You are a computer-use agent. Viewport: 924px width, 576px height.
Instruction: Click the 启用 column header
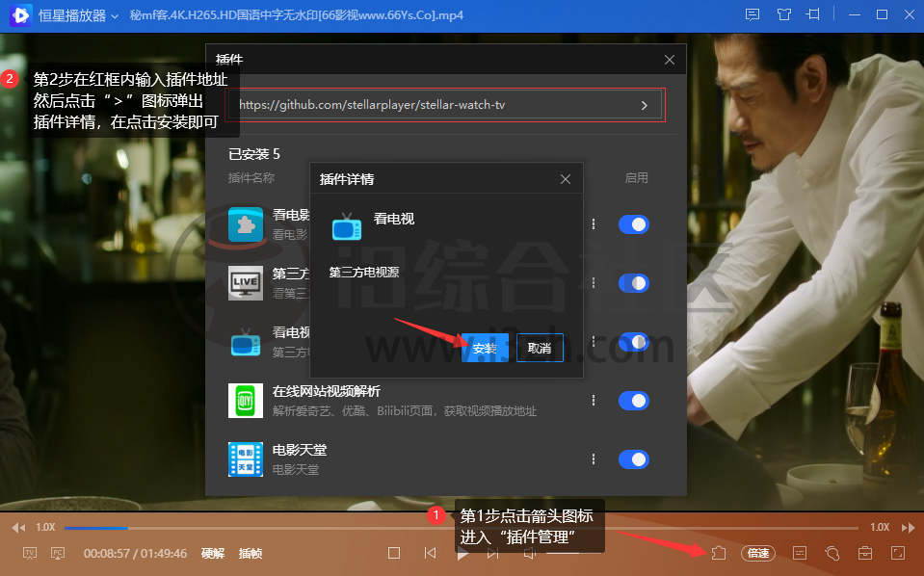pyautogui.click(x=637, y=178)
